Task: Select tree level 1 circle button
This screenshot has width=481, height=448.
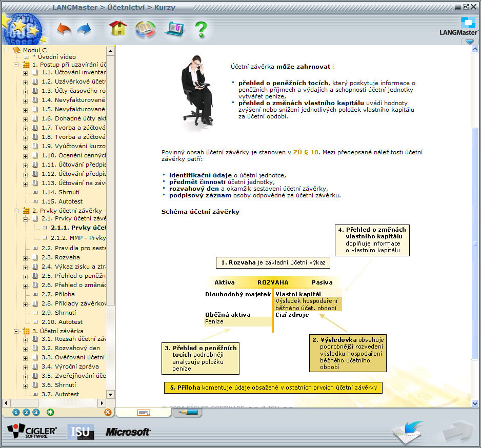Action: tap(16, 413)
